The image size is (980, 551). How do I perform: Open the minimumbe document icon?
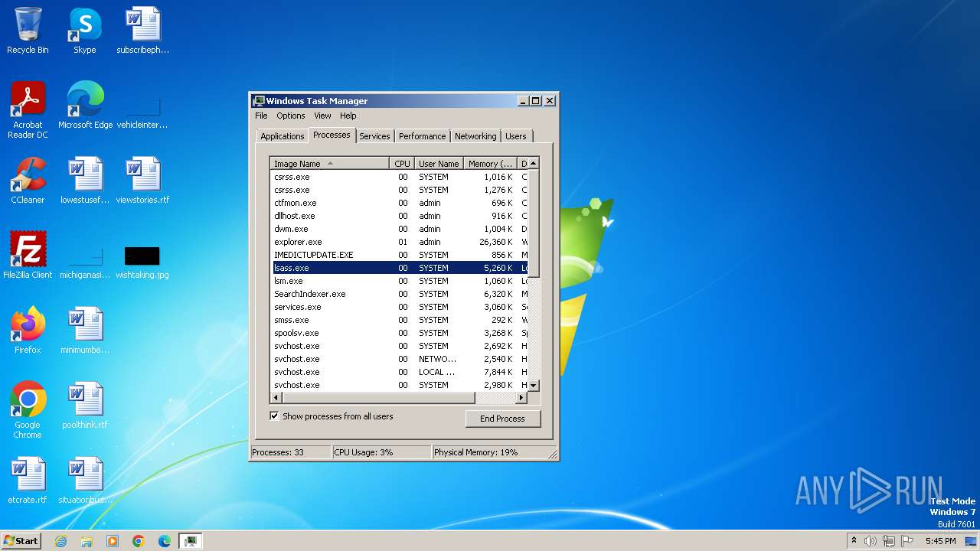pos(85,331)
